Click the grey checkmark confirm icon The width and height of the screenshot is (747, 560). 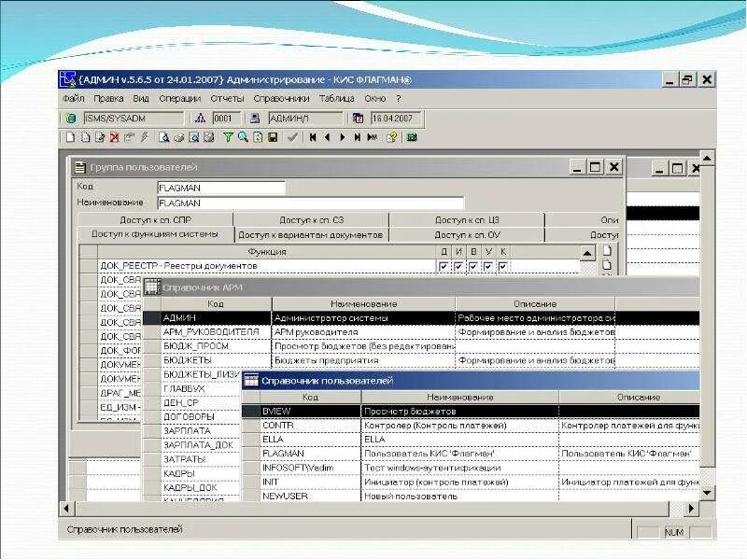click(x=292, y=137)
